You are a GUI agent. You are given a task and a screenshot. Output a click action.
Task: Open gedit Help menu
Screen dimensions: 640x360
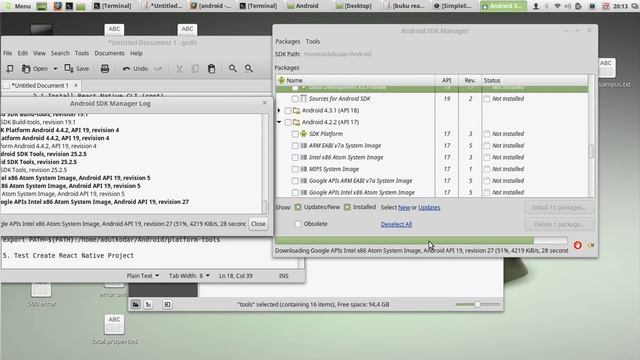coord(136,53)
